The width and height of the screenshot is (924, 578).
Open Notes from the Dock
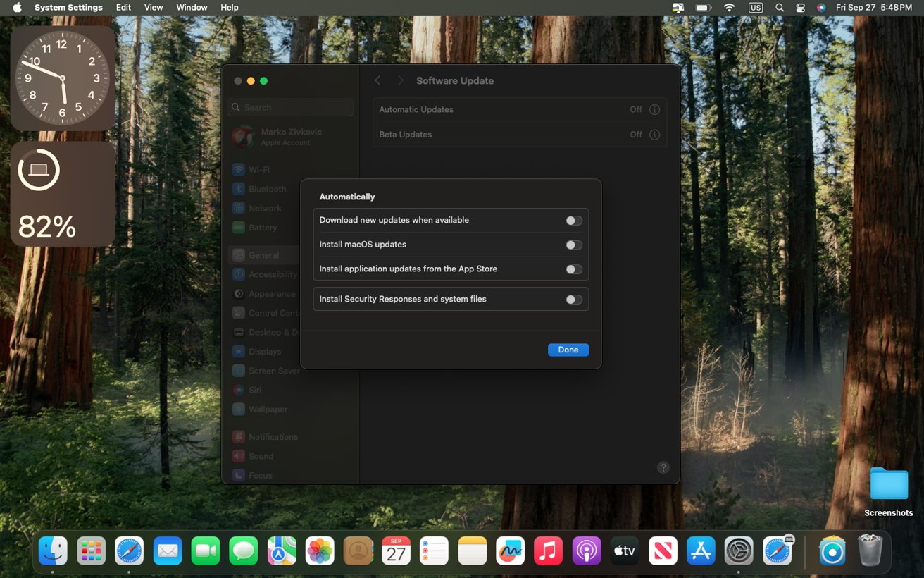(472, 551)
